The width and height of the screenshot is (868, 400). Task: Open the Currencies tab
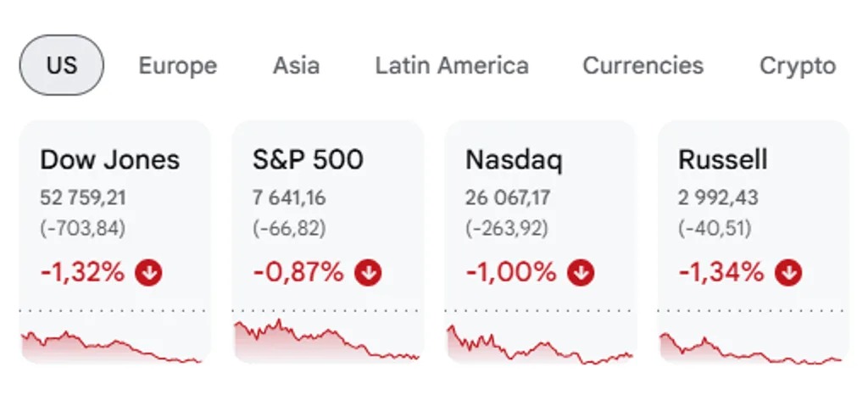643,66
